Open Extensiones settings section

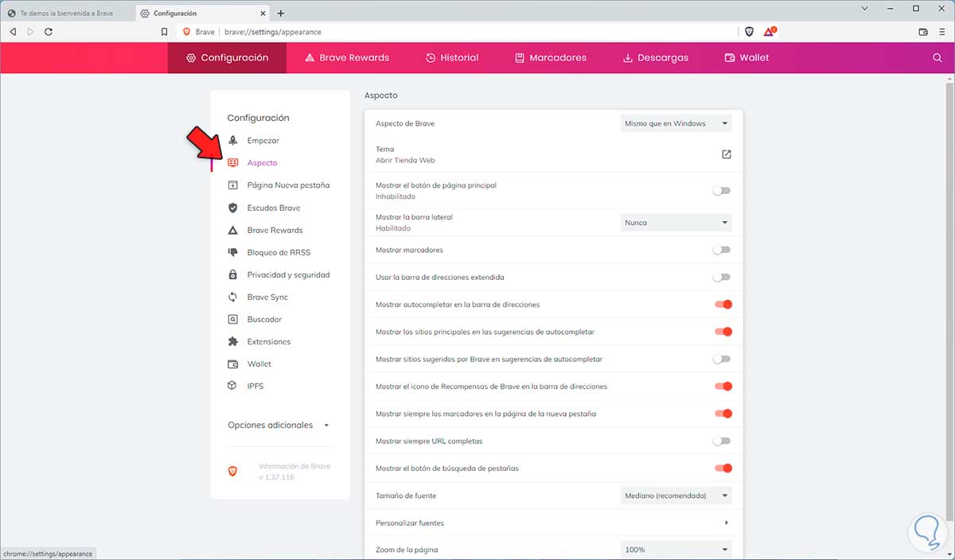coord(269,341)
